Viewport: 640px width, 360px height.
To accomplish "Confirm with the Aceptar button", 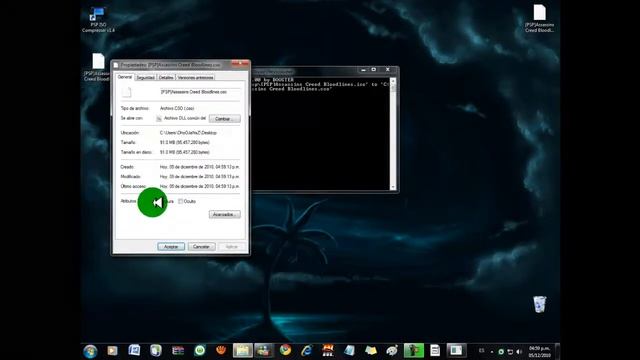I will coord(171,247).
